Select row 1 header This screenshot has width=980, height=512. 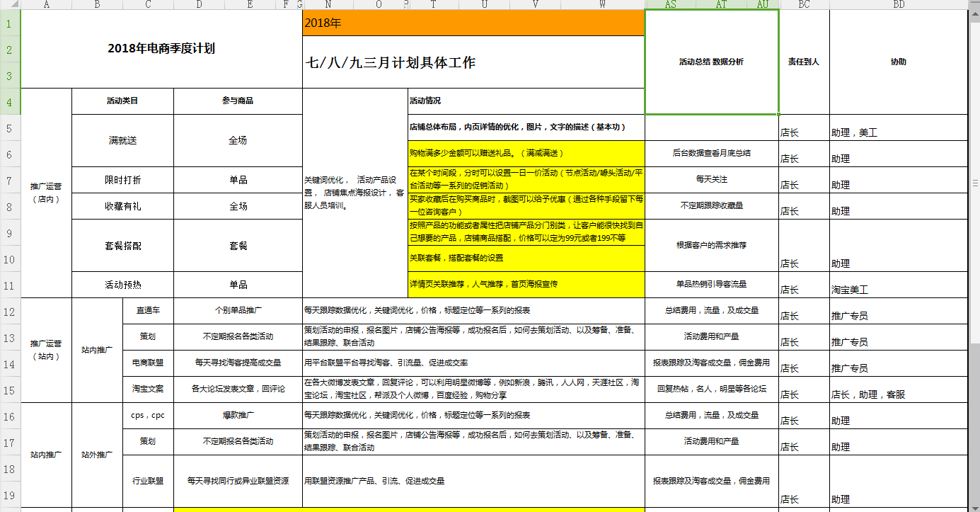point(10,23)
